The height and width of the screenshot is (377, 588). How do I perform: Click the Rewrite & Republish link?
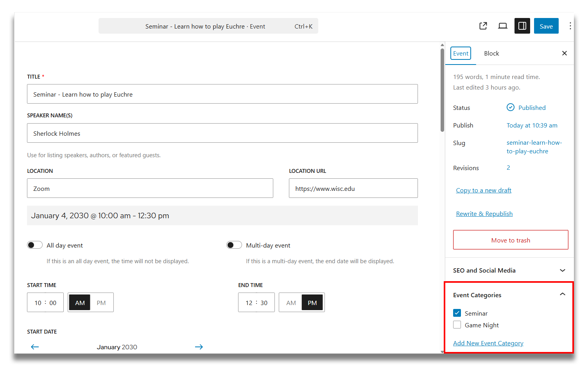pyautogui.click(x=484, y=214)
